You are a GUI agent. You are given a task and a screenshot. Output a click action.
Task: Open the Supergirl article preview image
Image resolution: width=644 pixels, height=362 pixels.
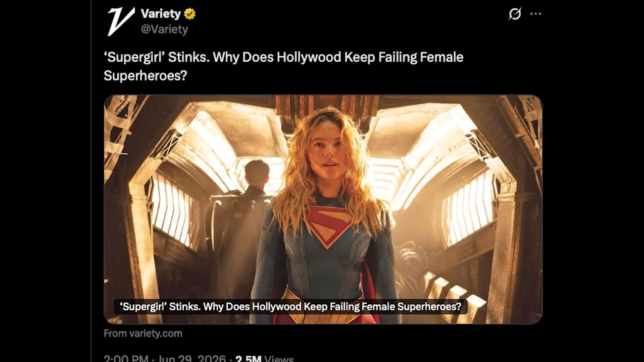click(x=323, y=209)
